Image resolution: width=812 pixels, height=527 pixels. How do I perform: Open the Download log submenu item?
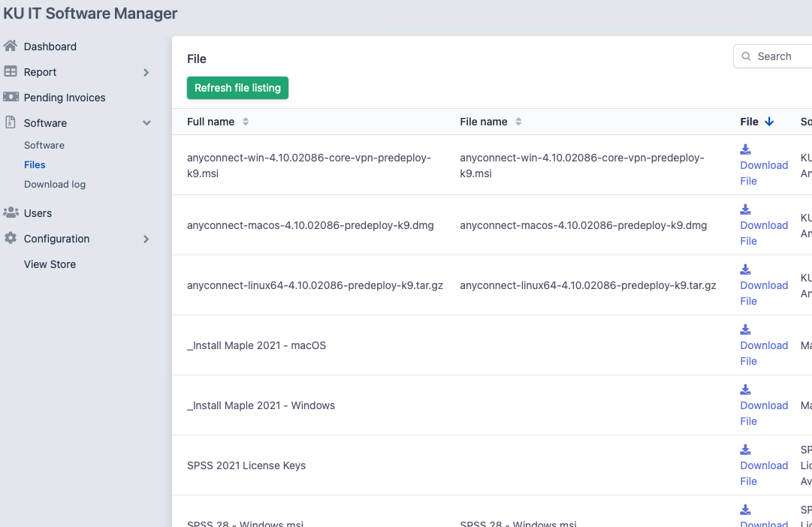click(54, 184)
